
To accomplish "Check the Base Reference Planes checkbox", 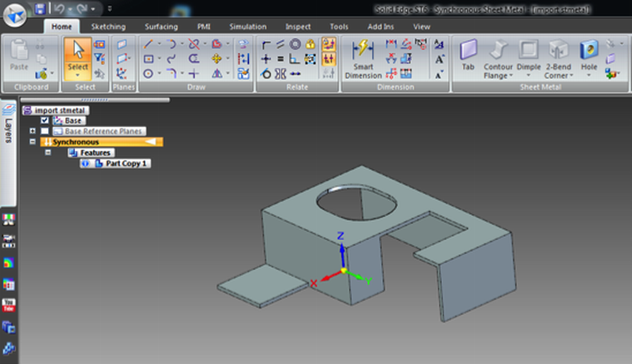I will 45,131.
